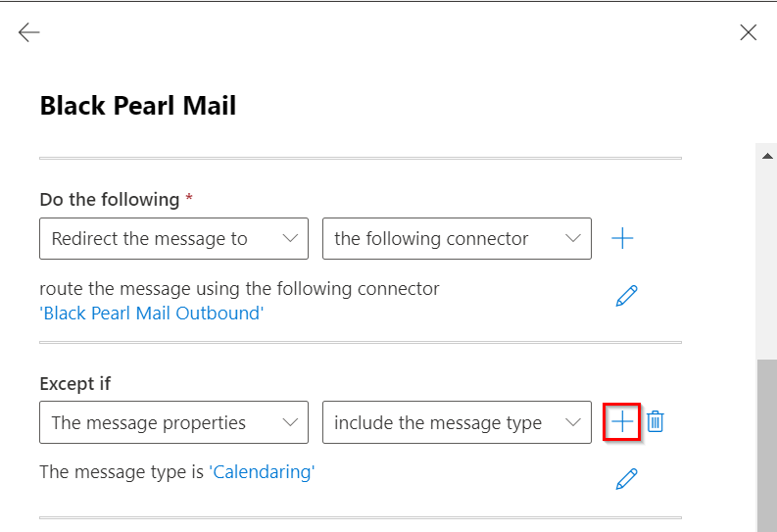Click the back arrow icon

[28, 32]
